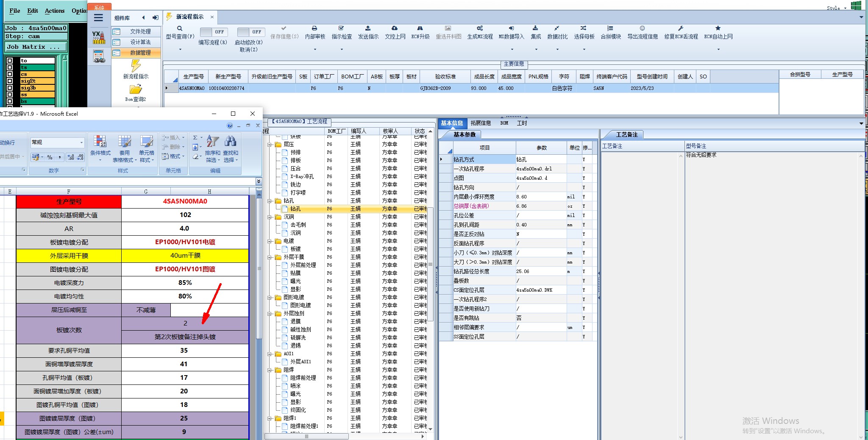Click the 发送指示 upload icon
The width and height of the screenshot is (868, 440).
click(368, 28)
